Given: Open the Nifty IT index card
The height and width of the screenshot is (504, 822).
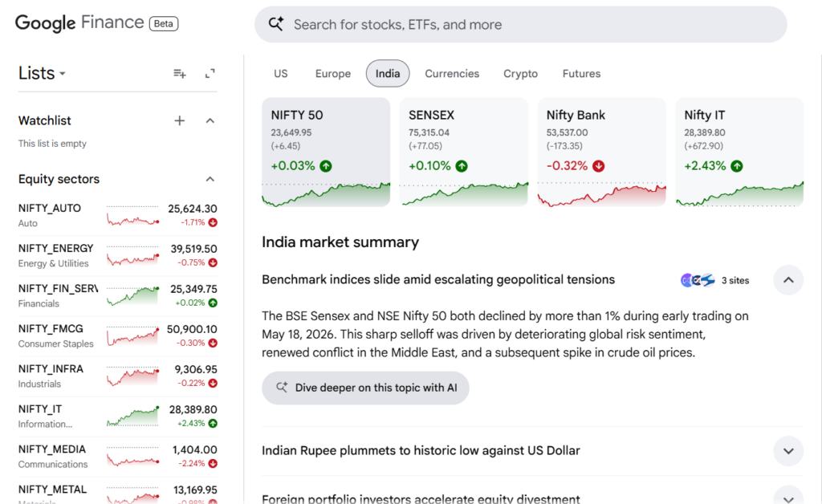Looking at the screenshot, I should coord(739,152).
